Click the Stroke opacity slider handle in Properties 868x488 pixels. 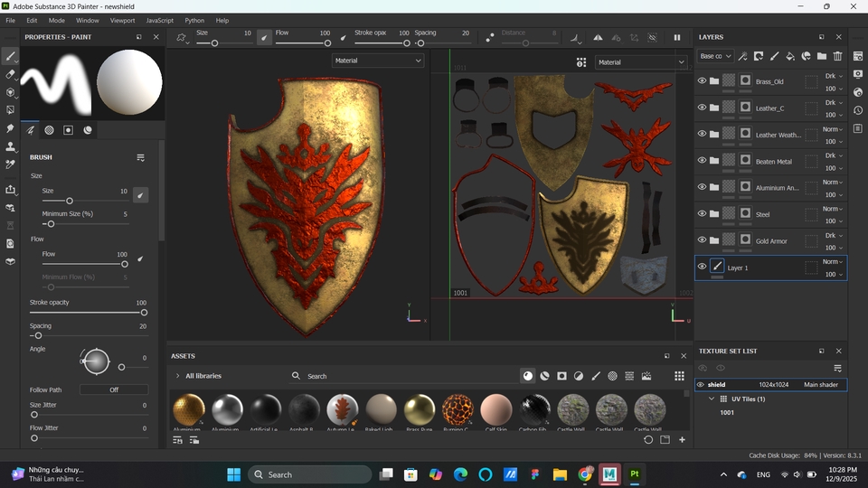click(143, 313)
